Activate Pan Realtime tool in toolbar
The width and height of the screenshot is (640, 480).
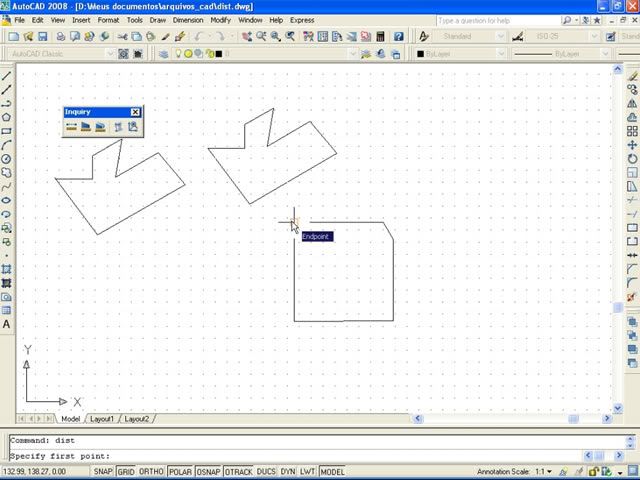pos(247,37)
